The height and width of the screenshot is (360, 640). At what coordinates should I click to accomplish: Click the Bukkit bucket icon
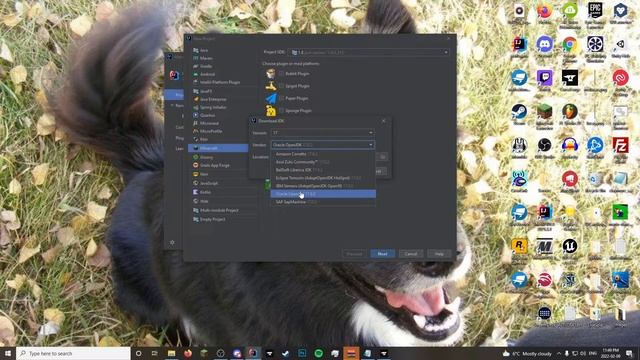[271, 73]
